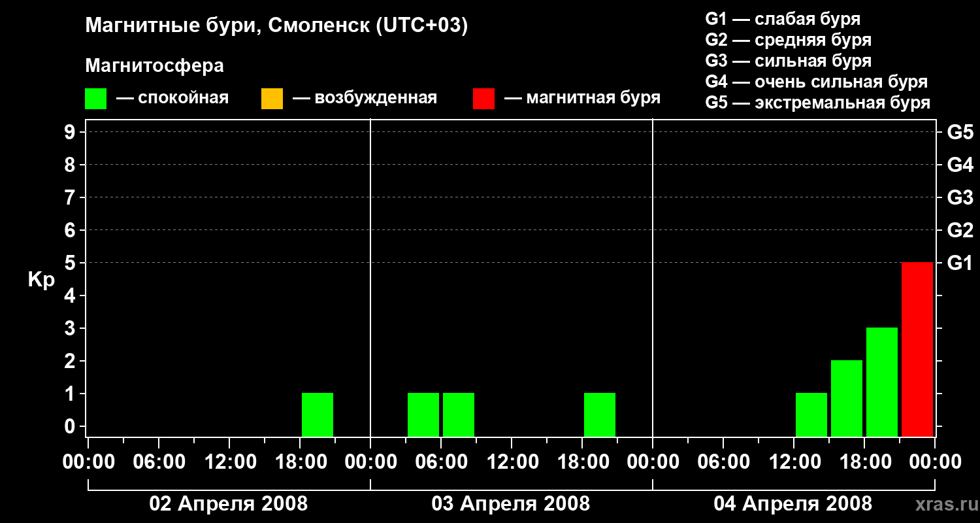This screenshot has width=980, height=523.
Task: Click the 03 Апреля bar starting at 06:00
Action: pyautogui.click(x=459, y=414)
